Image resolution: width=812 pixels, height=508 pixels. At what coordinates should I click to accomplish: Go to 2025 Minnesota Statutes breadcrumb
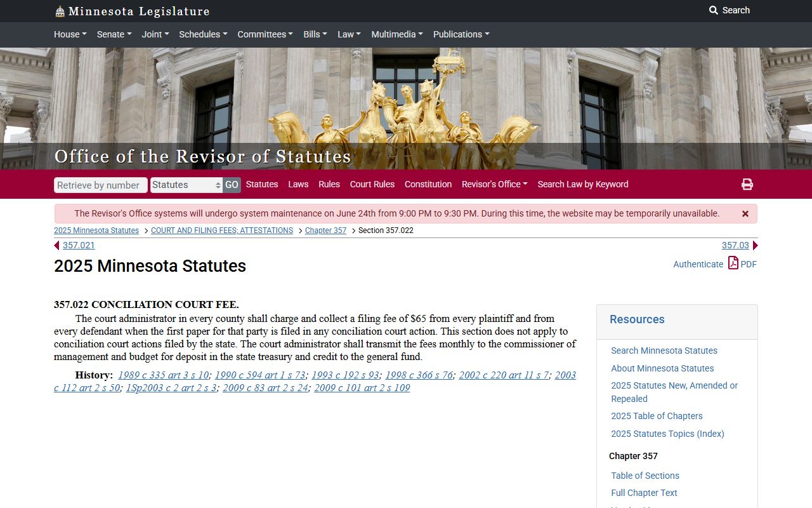[96, 231]
